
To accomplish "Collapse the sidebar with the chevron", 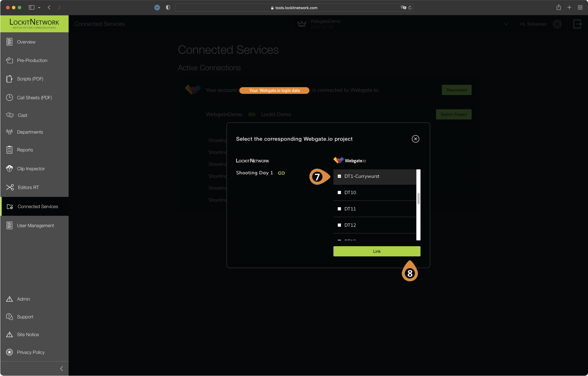I will [x=62, y=368].
